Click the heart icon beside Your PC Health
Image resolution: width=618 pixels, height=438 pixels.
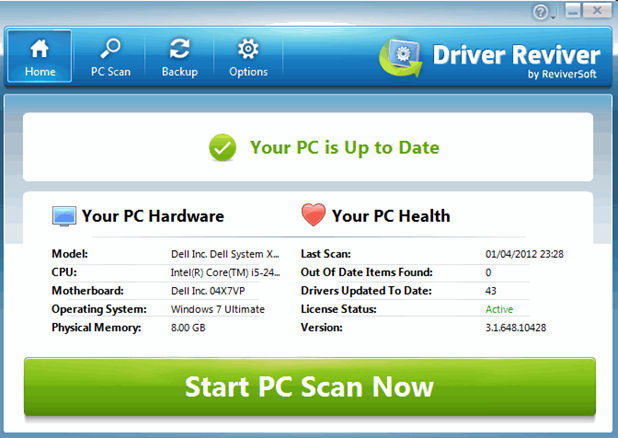coord(314,214)
